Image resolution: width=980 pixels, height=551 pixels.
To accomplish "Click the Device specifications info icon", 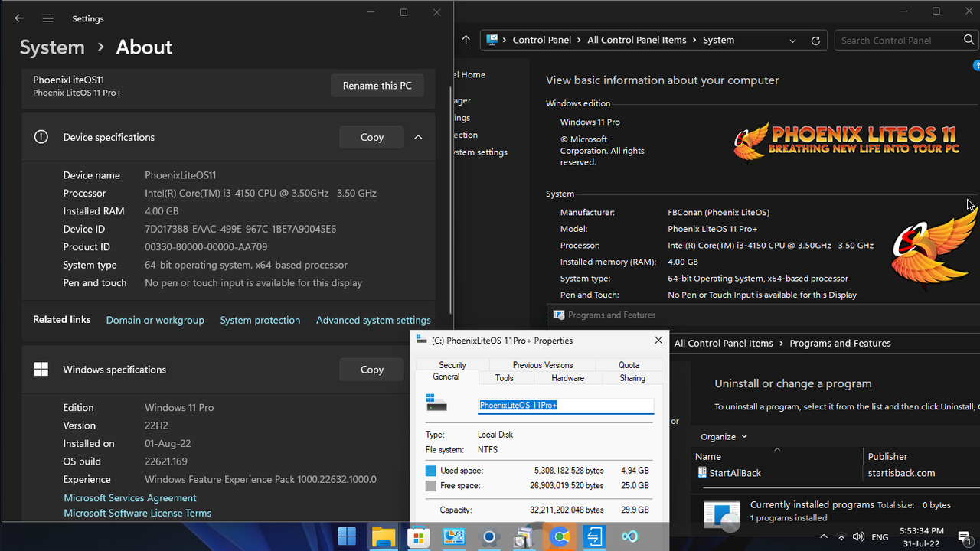I will click(41, 137).
